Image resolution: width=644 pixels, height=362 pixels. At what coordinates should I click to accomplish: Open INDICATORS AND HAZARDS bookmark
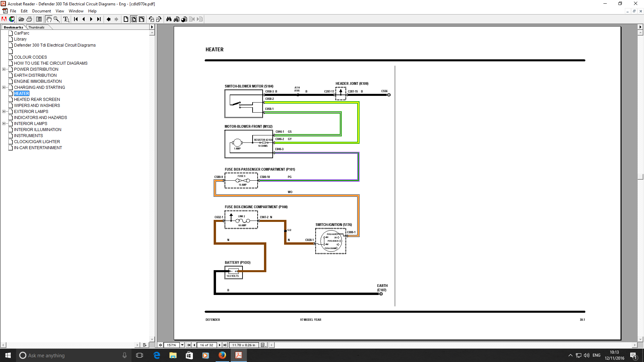point(41,118)
